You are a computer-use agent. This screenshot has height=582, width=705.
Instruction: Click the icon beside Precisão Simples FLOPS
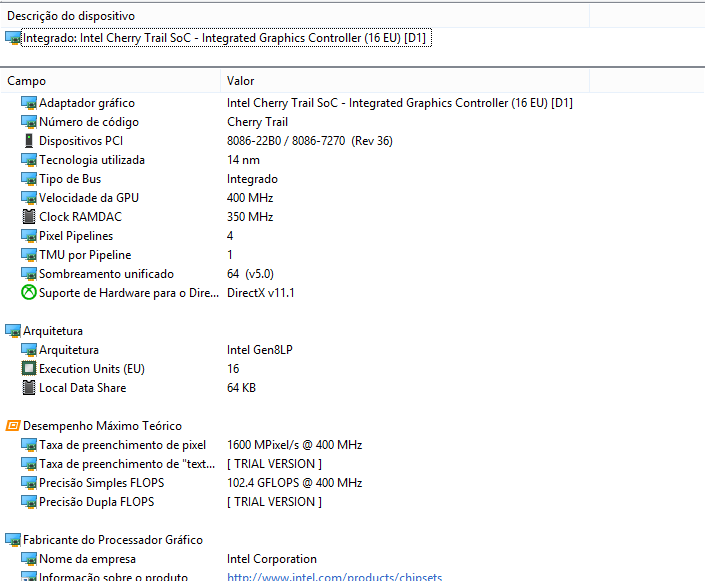pos(29,483)
